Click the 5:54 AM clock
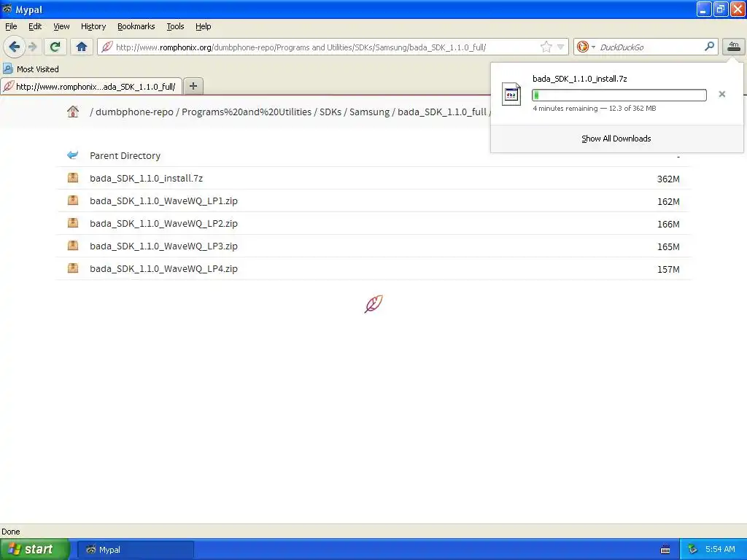 point(720,550)
